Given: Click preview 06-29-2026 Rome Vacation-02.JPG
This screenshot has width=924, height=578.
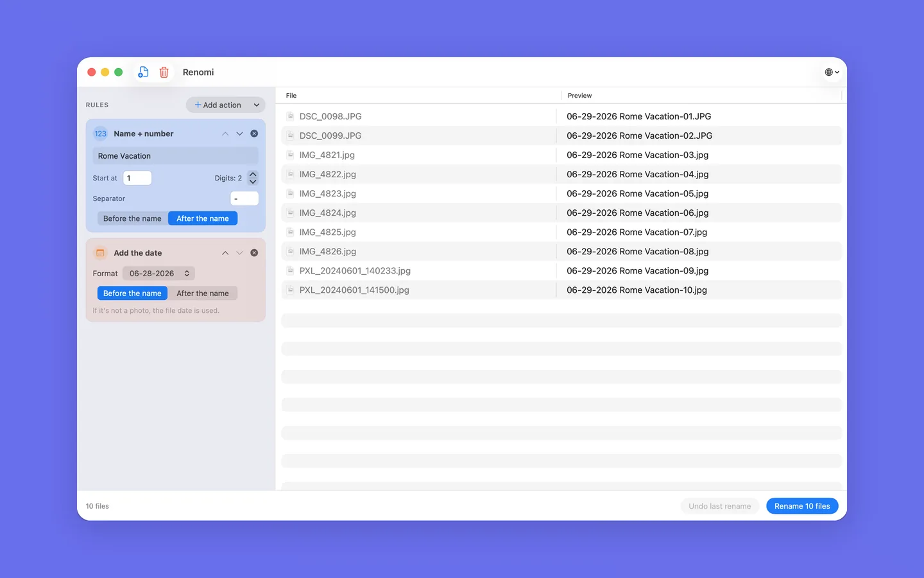Looking at the screenshot, I should pyautogui.click(x=640, y=136).
